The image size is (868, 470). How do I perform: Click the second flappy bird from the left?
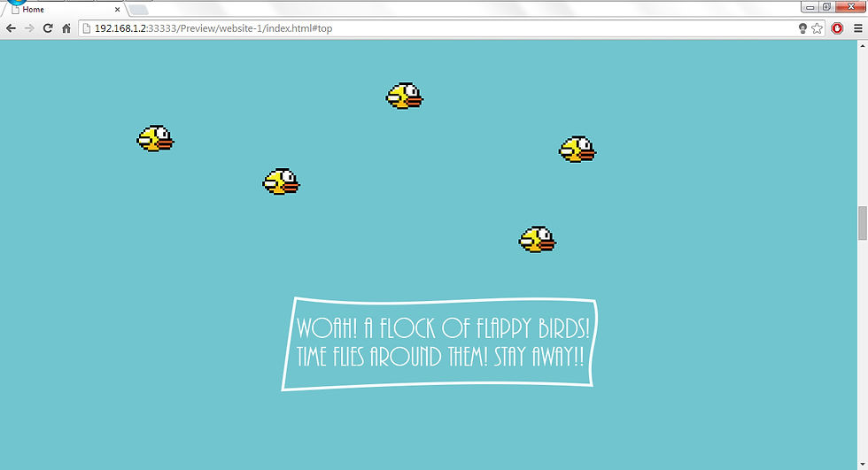[x=282, y=181]
